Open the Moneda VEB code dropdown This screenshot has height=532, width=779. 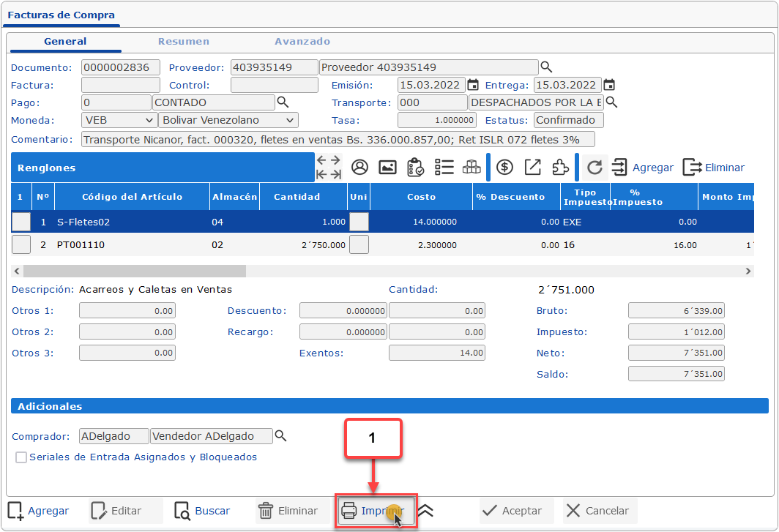click(x=118, y=120)
